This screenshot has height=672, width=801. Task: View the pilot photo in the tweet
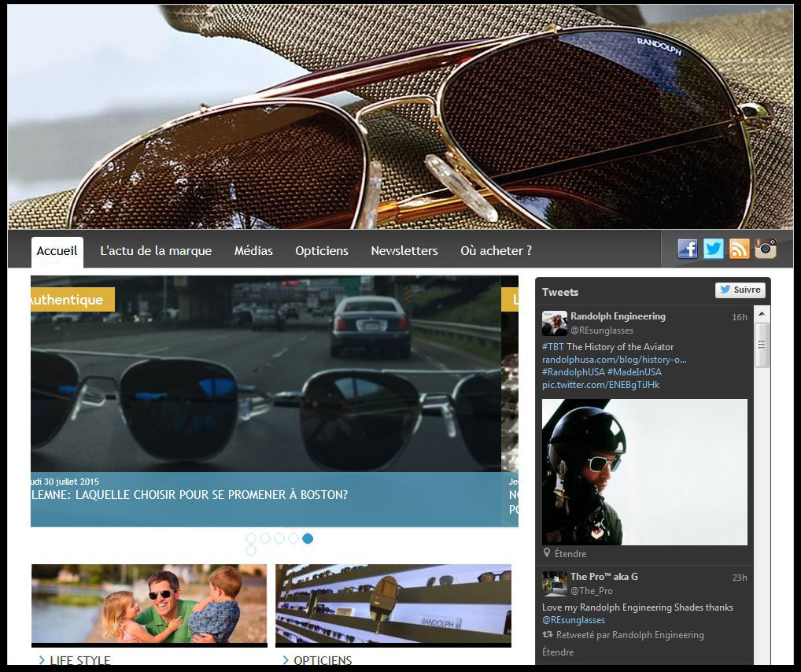click(x=644, y=472)
